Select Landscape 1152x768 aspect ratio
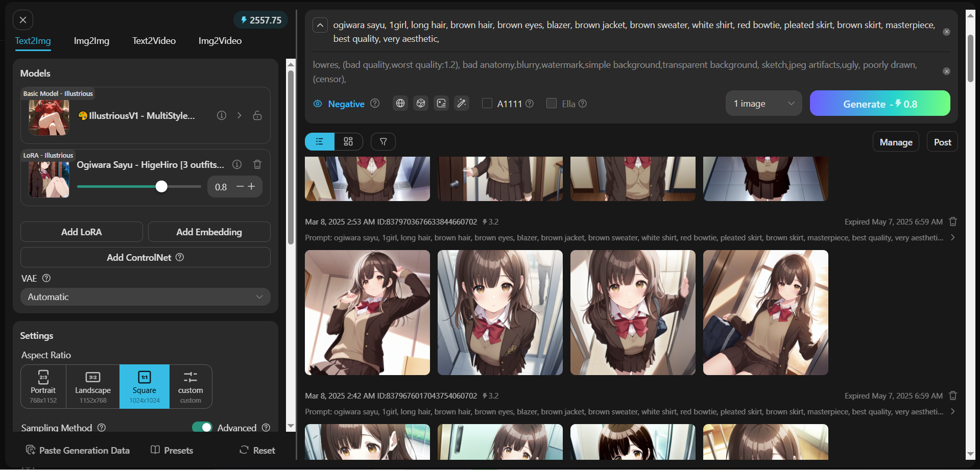 pos(93,386)
